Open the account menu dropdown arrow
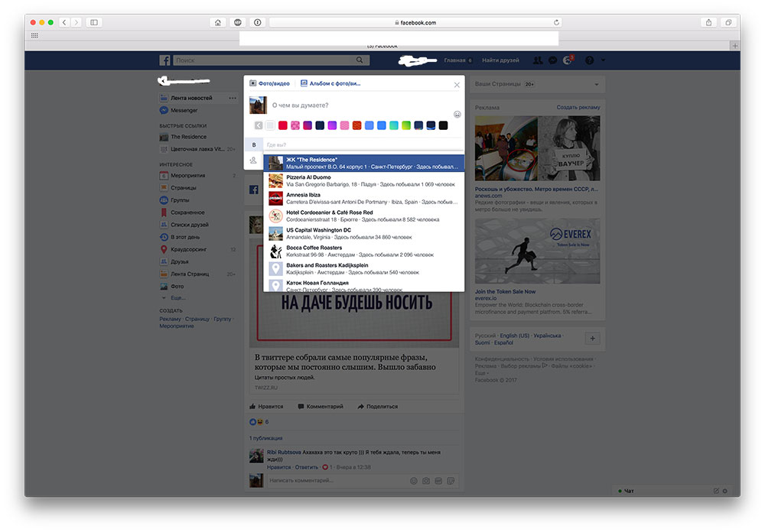Image resolution: width=765 pixels, height=532 pixels. tap(603, 60)
